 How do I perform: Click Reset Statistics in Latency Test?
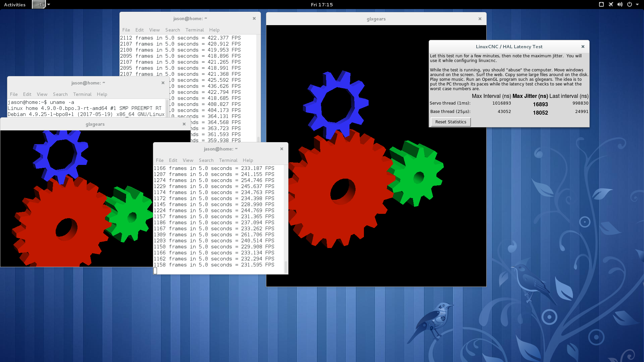coord(450,122)
